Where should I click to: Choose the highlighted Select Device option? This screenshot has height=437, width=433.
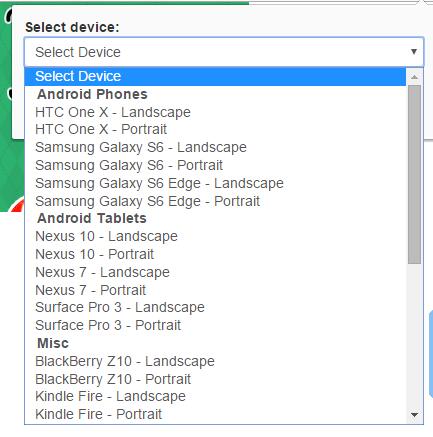point(215,76)
